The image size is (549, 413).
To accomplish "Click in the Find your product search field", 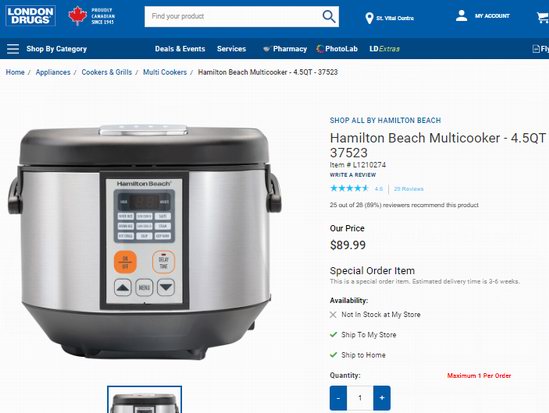I will [x=233, y=16].
